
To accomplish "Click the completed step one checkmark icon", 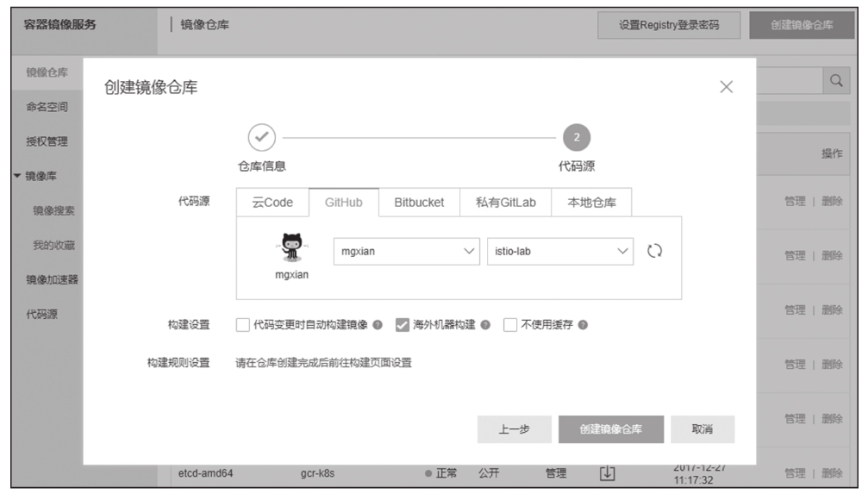I will point(261,136).
